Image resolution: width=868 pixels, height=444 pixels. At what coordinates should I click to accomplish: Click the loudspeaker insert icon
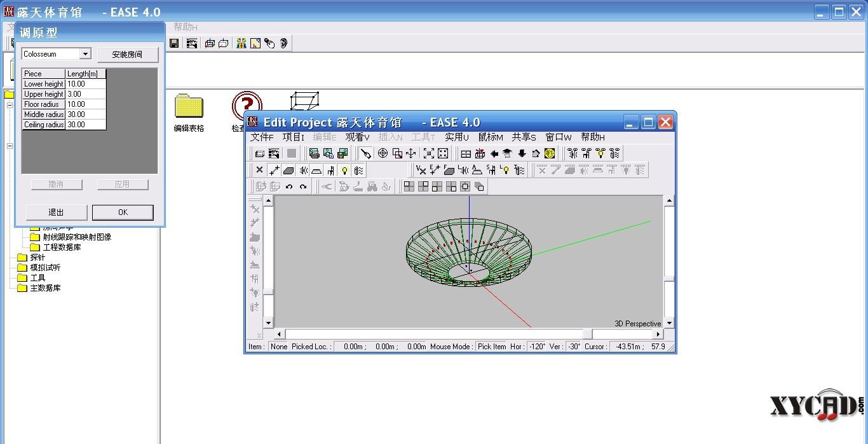pos(302,170)
